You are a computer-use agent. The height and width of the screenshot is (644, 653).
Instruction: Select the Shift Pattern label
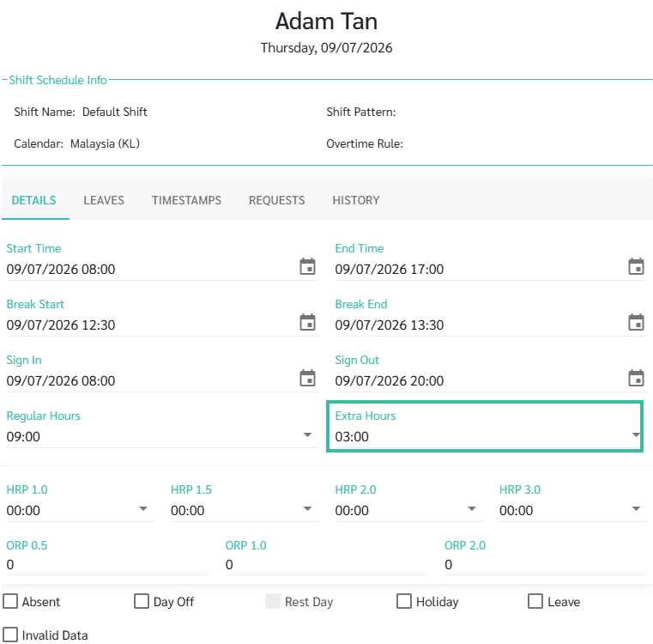[x=361, y=112]
